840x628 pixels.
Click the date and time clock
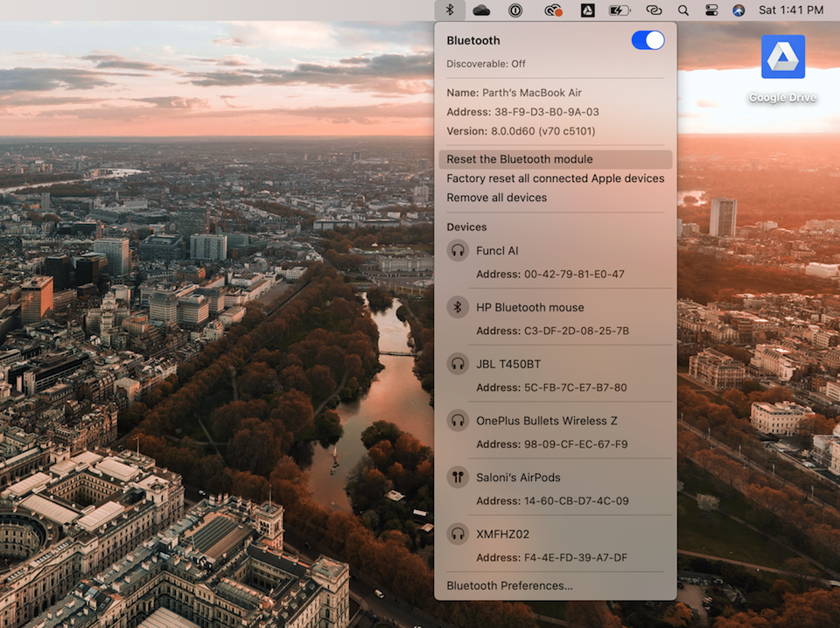(x=791, y=10)
